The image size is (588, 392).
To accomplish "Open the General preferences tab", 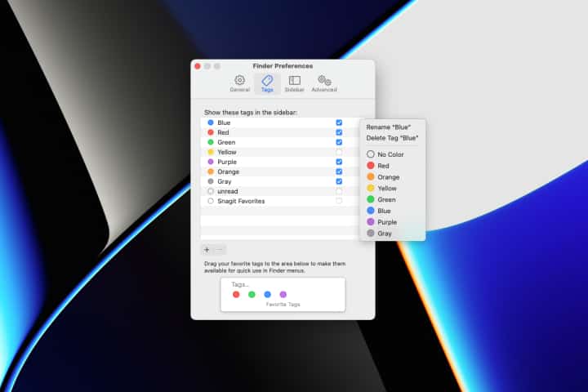I will coord(239,83).
